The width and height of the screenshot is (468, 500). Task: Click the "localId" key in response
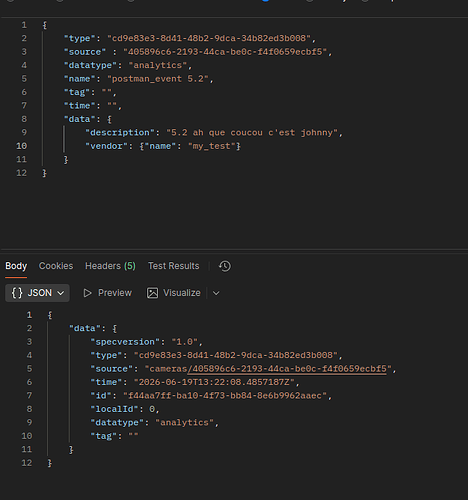[115, 409]
